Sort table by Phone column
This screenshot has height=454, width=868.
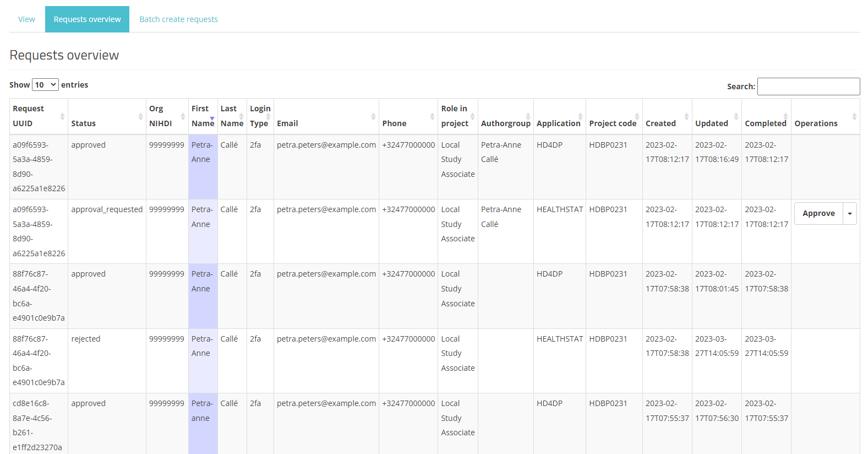tap(394, 123)
